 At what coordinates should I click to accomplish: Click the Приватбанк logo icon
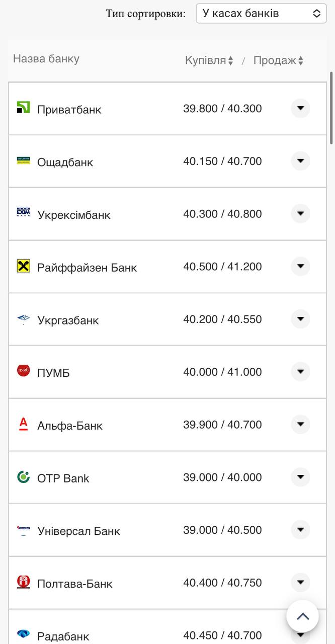coord(23,107)
